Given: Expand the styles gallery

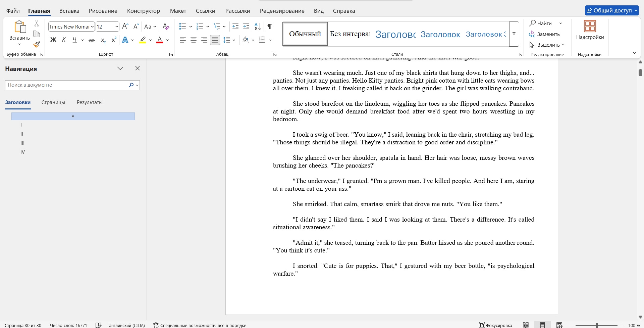Looking at the screenshot, I should [x=514, y=34].
